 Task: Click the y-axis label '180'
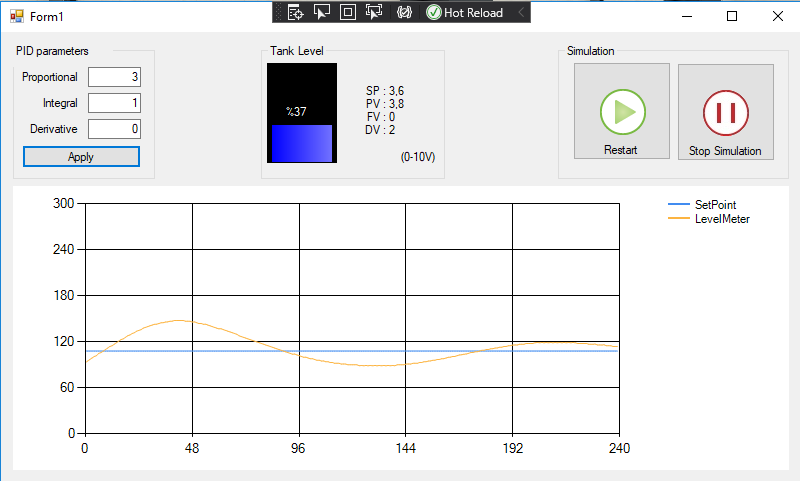click(64, 295)
